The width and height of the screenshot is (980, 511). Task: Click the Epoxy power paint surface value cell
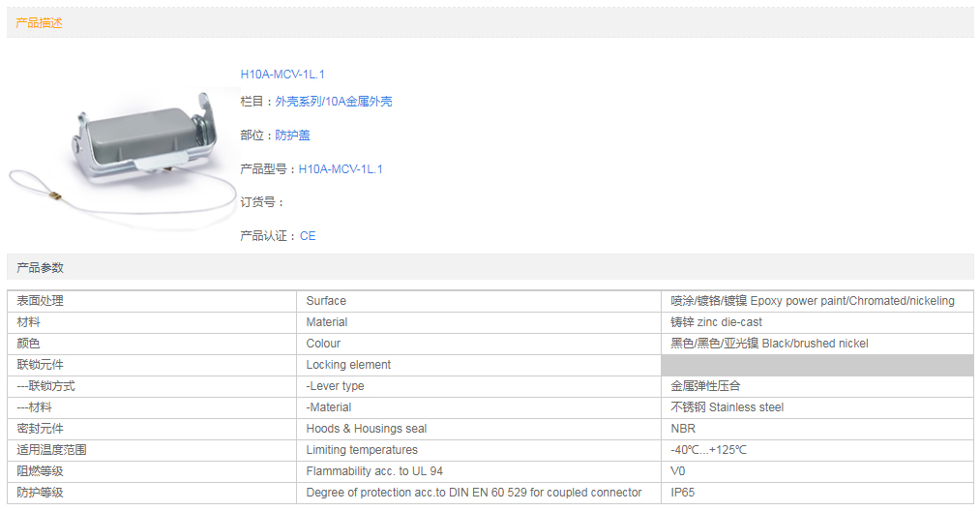812,301
